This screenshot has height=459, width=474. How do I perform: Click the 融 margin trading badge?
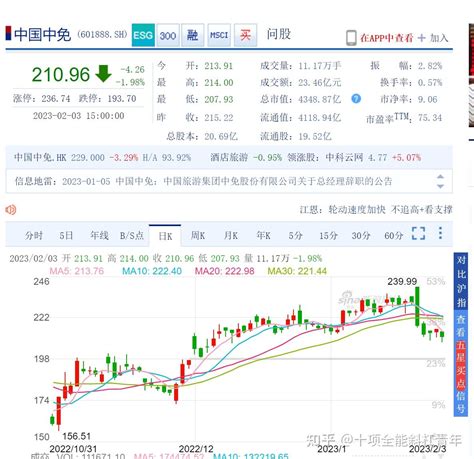[192, 35]
